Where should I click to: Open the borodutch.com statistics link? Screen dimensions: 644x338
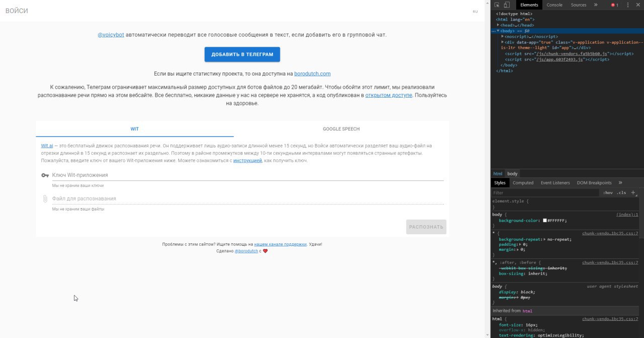coord(312,74)
